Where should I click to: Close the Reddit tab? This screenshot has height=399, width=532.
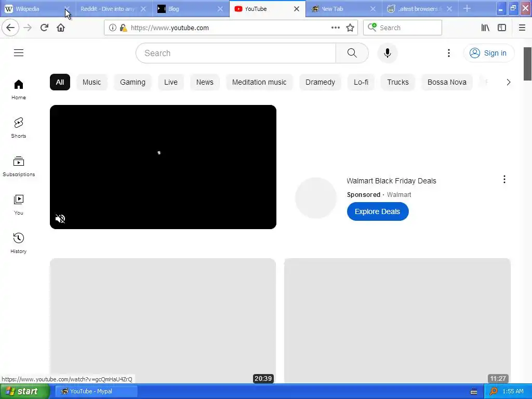[143, 9]
